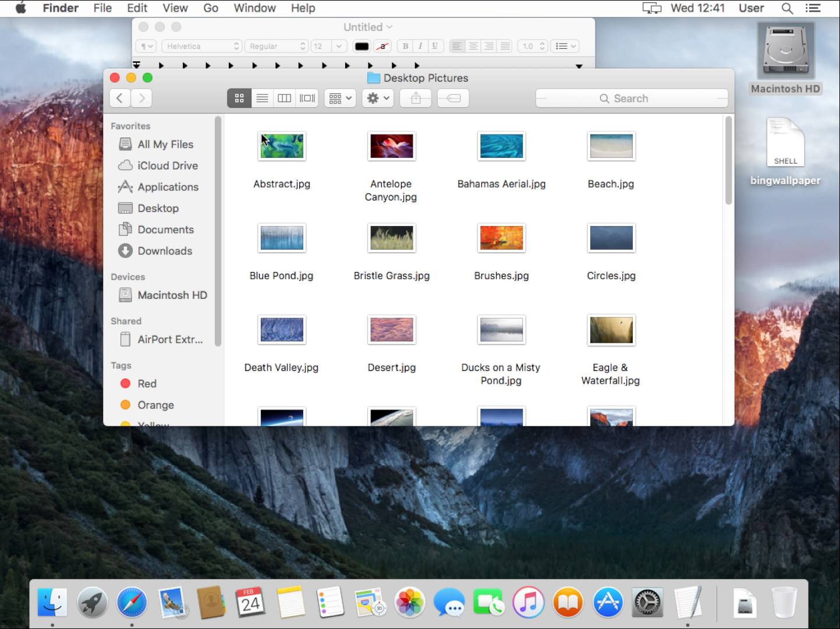Switch Finder to column view
This screenshot has height=629, width=840.
[x=284, y=98]
